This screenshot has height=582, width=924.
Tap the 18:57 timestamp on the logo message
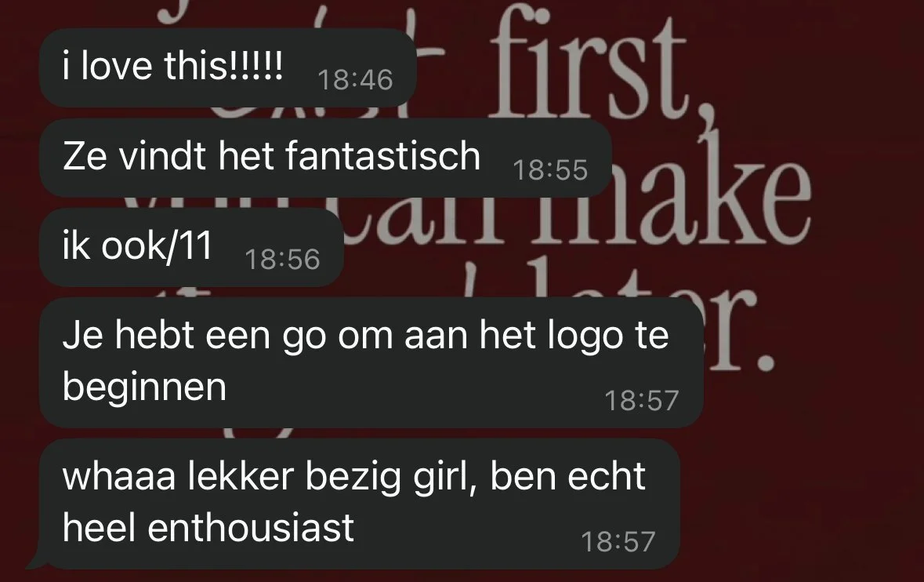coord(642,400)
